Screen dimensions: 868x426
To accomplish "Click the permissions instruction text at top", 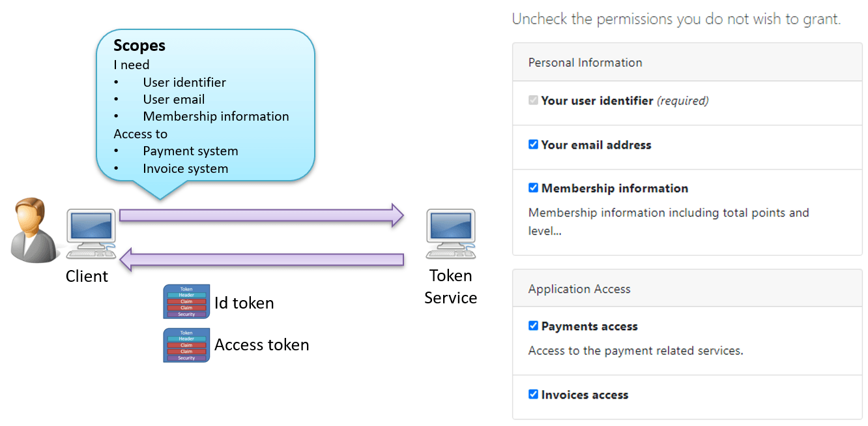I will [x=675, y=19].
